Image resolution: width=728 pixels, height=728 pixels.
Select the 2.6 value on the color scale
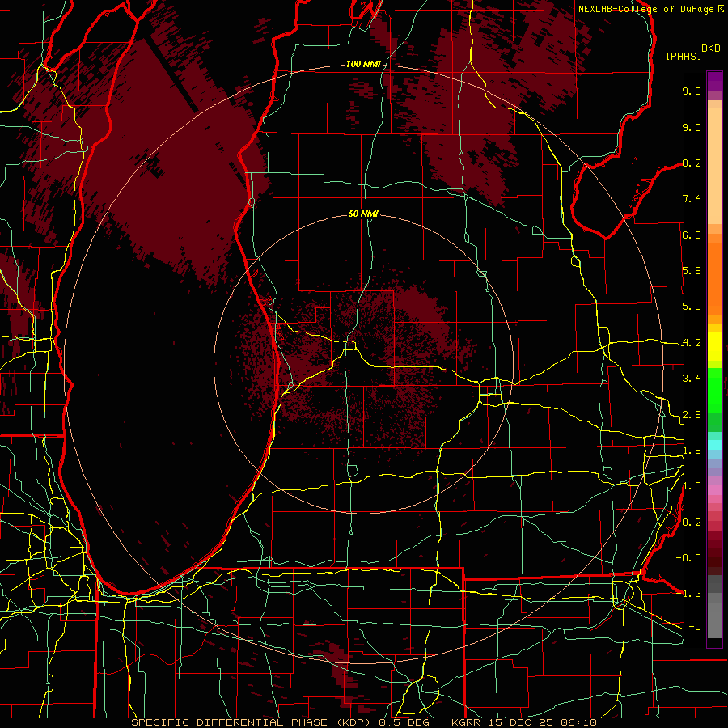point(692,415)
